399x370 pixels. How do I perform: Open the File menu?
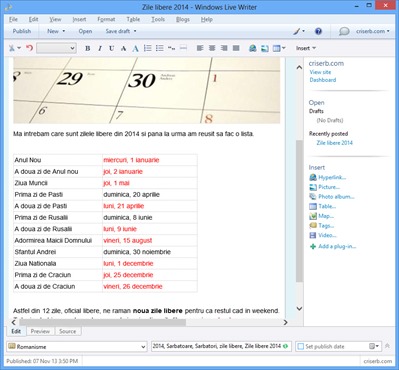[x=13, y=19]
